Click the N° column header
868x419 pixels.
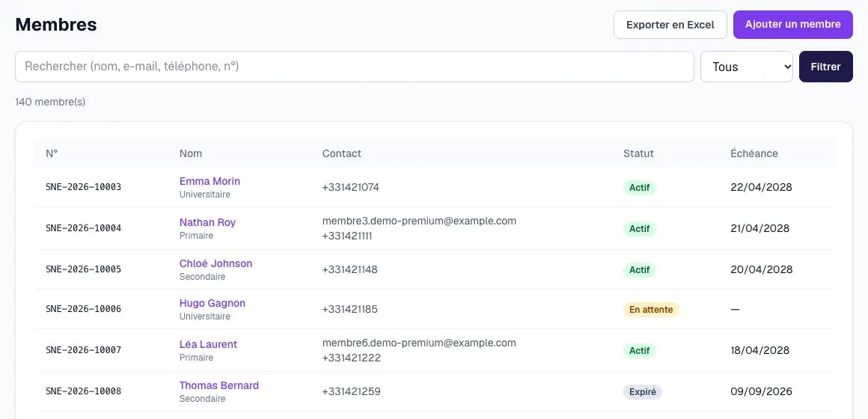[x=52, y=153]
